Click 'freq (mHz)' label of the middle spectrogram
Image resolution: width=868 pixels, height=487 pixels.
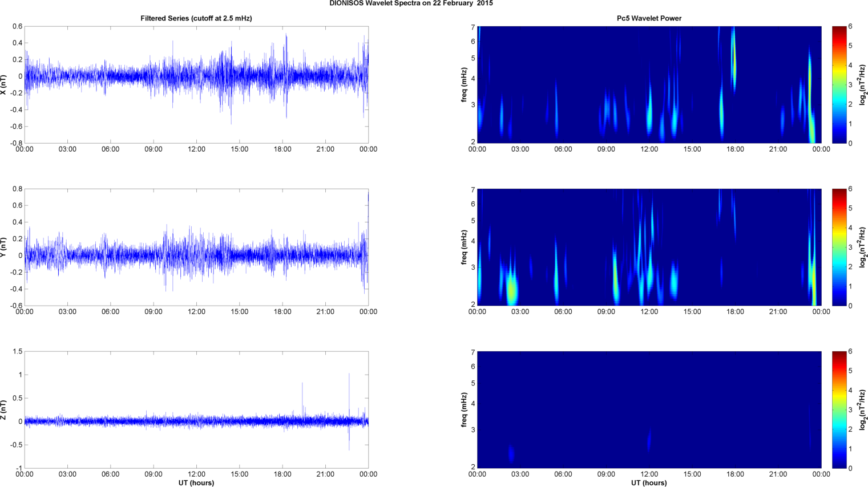point(465,247)
